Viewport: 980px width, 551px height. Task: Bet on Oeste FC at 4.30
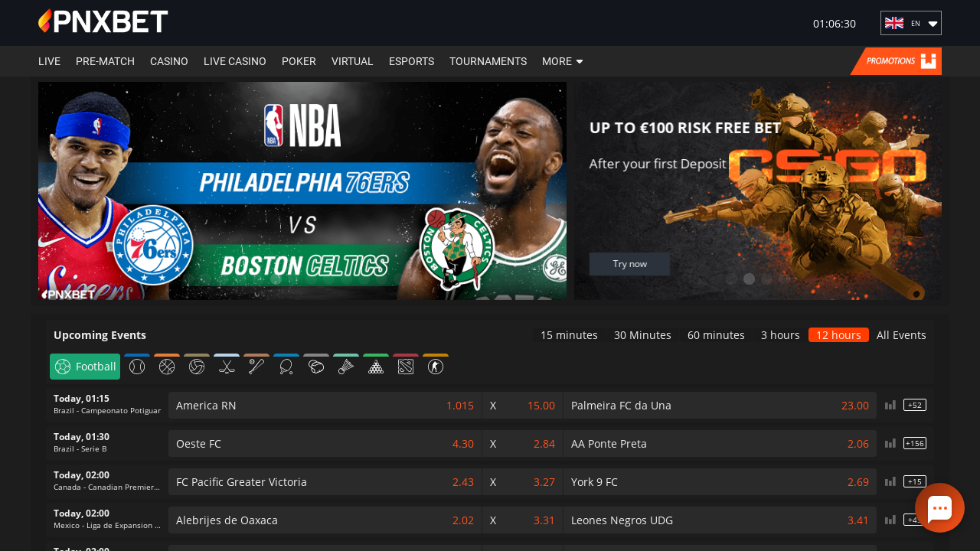point(325,443)
